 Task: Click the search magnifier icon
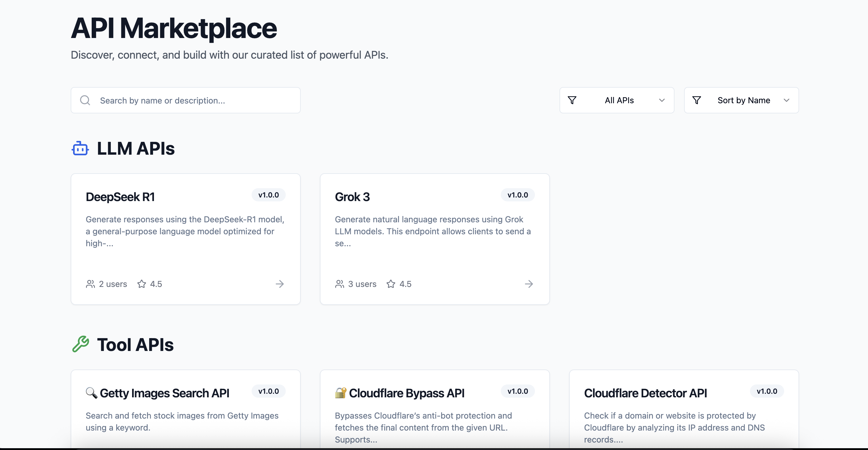click(x=85, y=100)
